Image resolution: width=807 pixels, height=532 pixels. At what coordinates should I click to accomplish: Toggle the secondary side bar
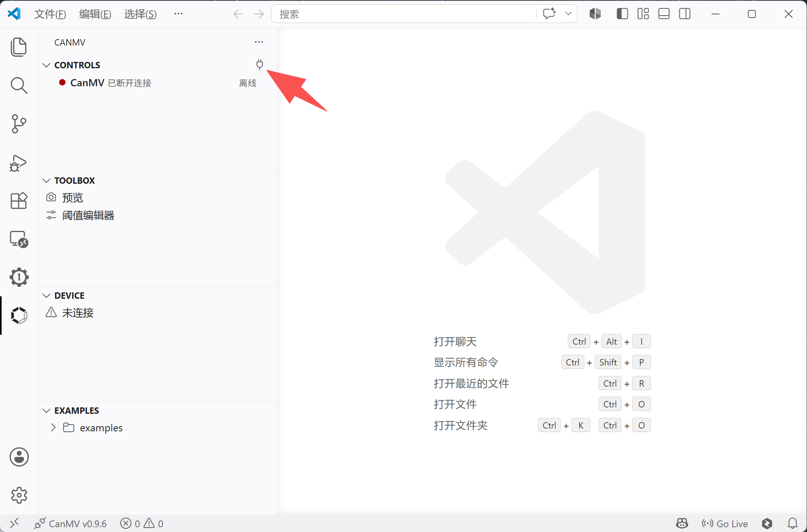point(685,14)
